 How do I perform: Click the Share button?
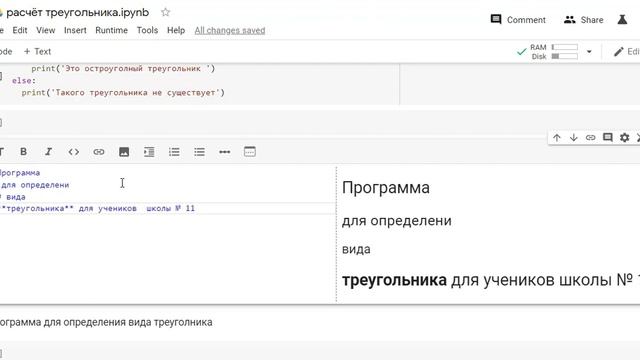tap(583, 20)
